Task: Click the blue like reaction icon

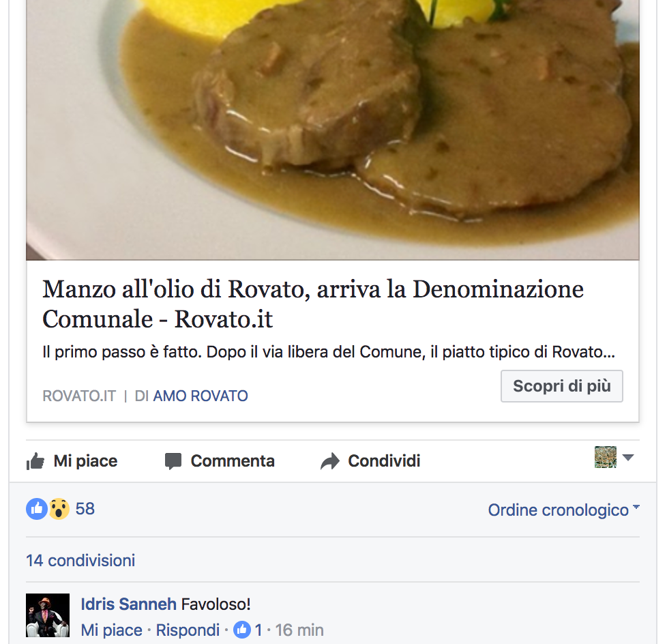Action: tap(37, 509)
